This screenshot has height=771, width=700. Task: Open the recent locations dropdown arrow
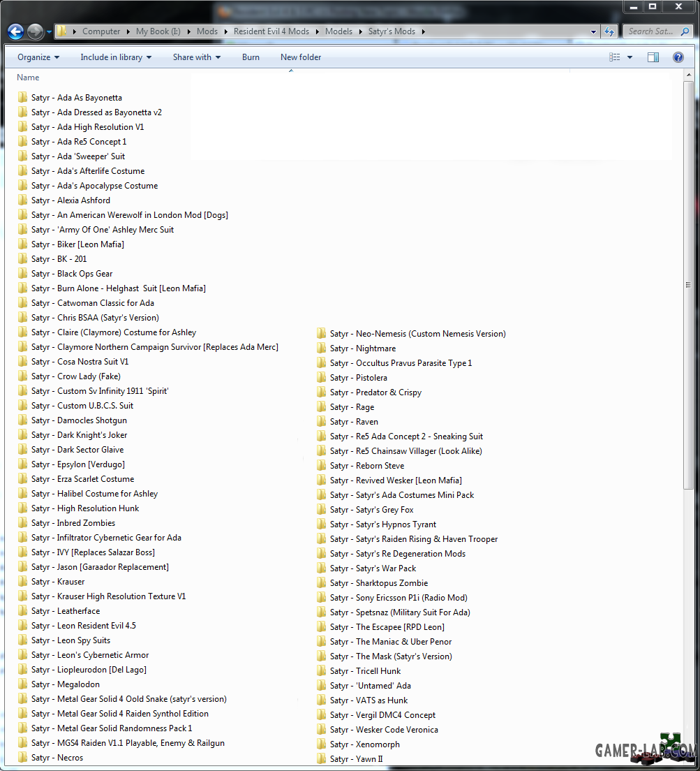[x=49, y=32]
